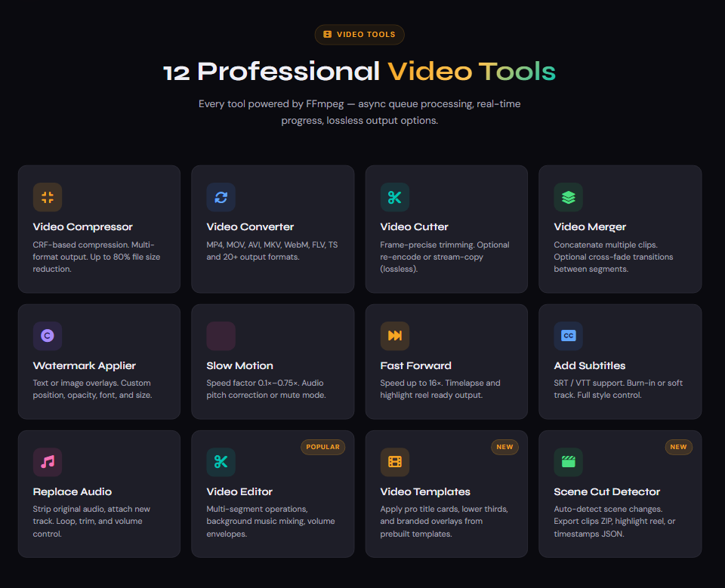Viewport: 725px width, 588px height.
Task: Open the Slow Motion tool title
Action: pos(240,365)
